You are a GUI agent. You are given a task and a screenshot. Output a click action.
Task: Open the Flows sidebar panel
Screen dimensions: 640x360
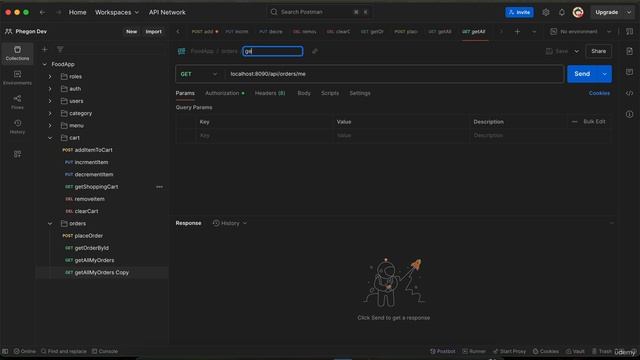[x=17, y=102]
